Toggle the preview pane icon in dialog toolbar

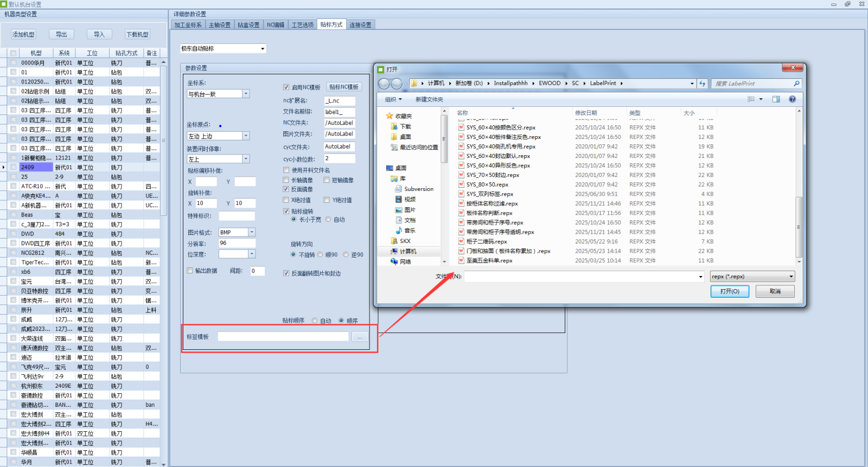click(776, 99)
